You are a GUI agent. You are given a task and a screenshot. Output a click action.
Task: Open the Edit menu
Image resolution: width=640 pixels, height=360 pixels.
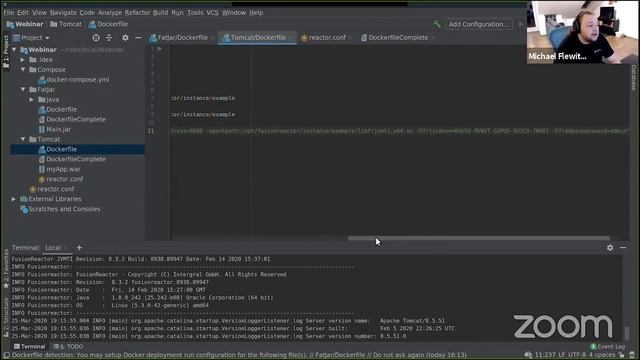23,13
